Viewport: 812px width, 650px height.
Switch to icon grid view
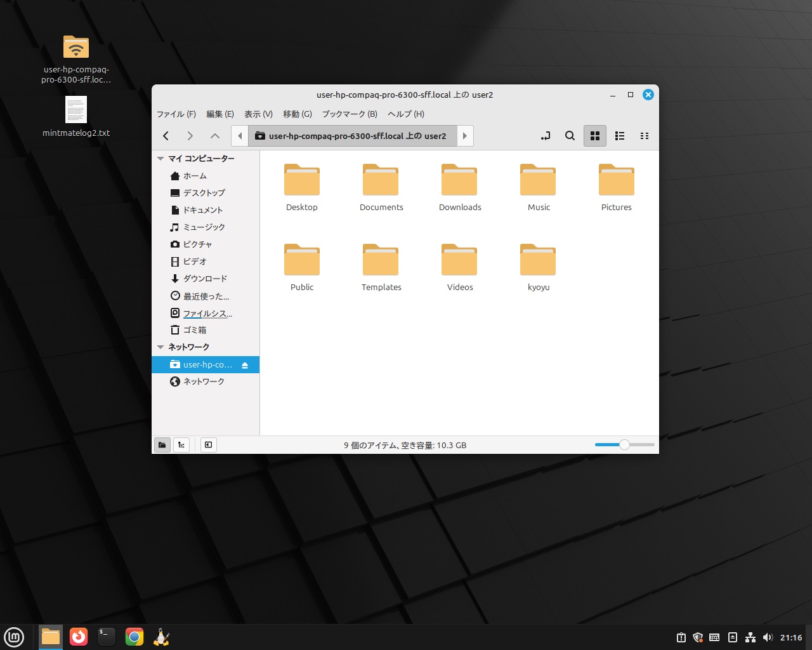595,136
